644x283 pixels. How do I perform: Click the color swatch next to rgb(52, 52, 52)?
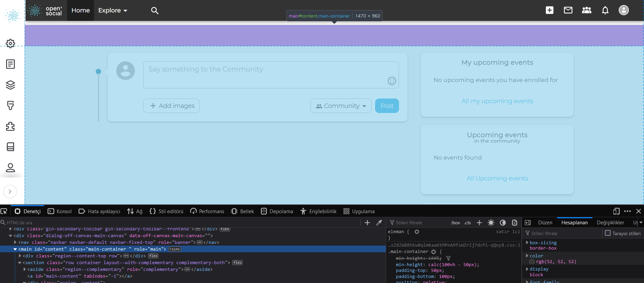coord(532,262)
